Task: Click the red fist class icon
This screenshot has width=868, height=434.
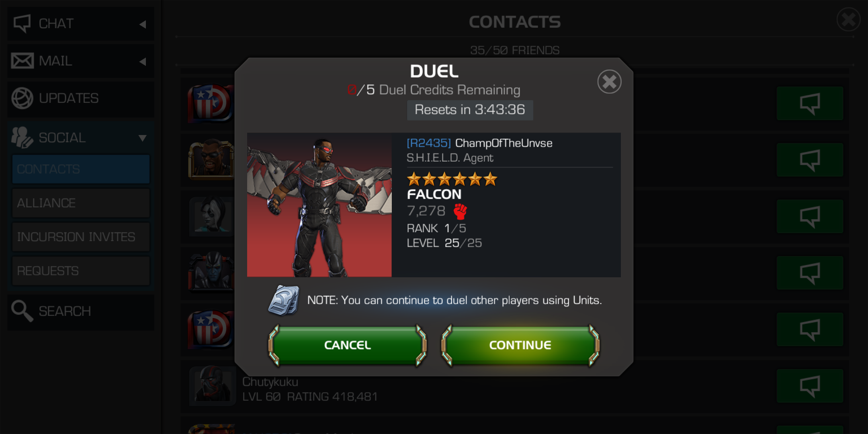Action: click(x=460, y=211)
